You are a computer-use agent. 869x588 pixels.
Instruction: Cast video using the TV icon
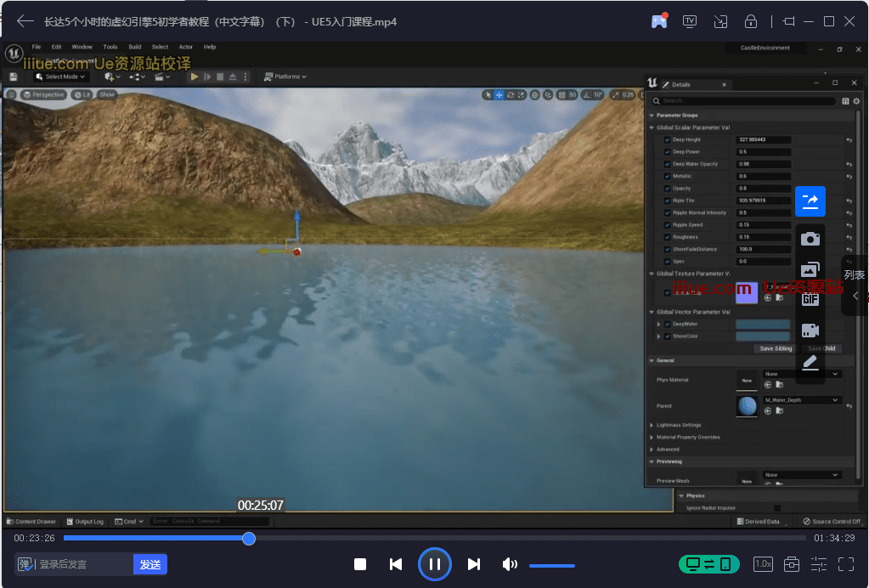[x=689, y=21]
